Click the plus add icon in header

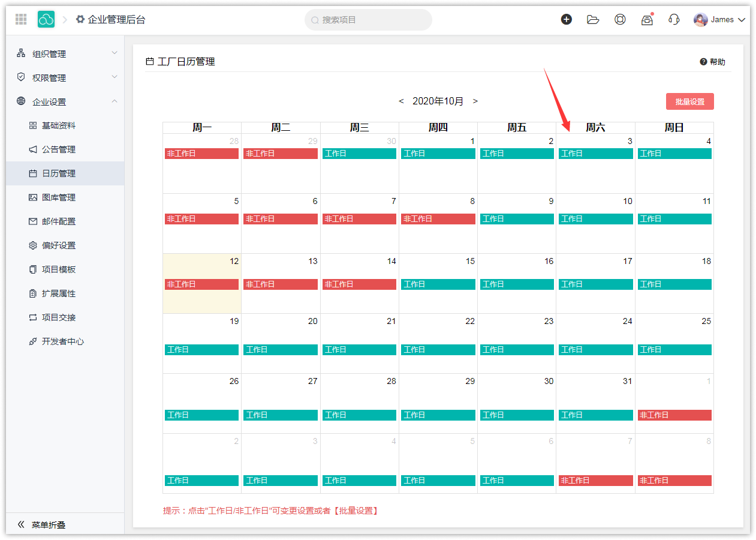tap(566, 19)
